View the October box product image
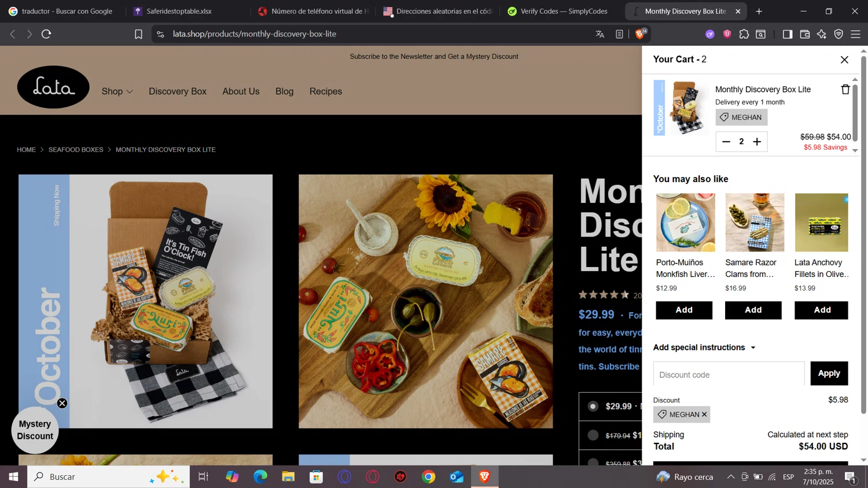 [145, 301]
